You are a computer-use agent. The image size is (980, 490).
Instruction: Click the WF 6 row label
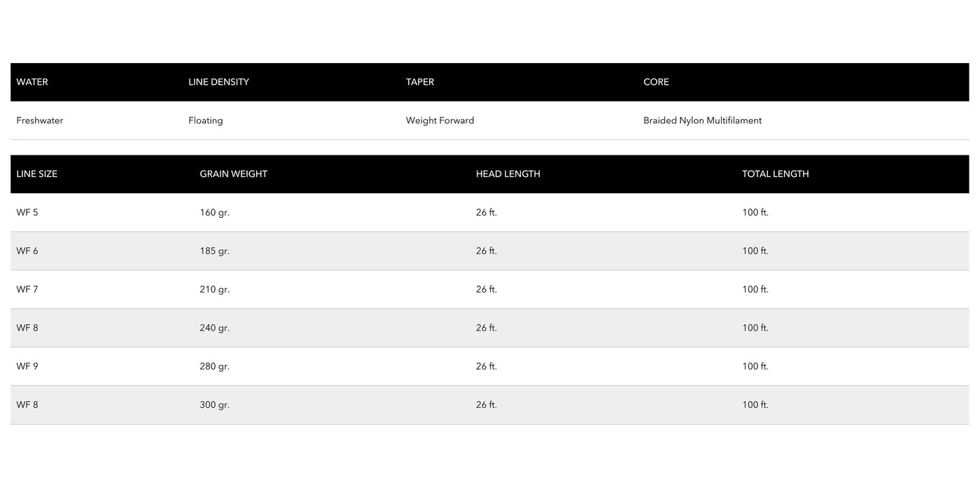click(27, 251)
